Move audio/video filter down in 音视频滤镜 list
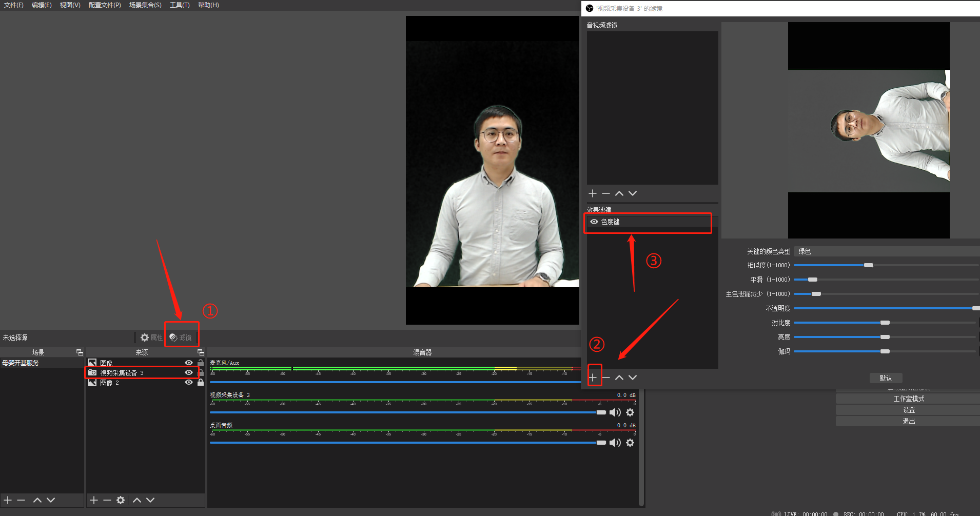 point(633,193)
